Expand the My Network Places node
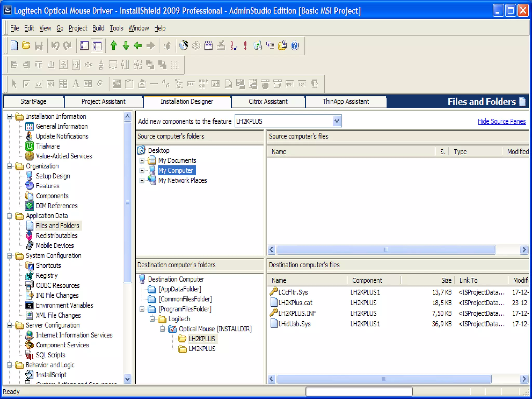 142,180
